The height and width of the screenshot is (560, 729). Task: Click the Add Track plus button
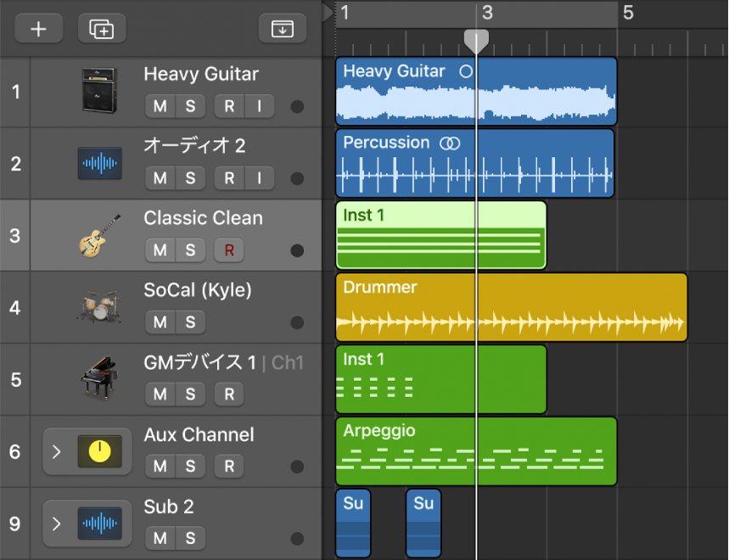[38, 28]
